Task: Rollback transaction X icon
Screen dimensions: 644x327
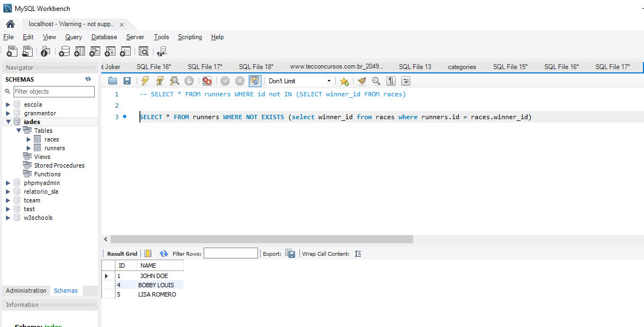Action: (240, 81)
